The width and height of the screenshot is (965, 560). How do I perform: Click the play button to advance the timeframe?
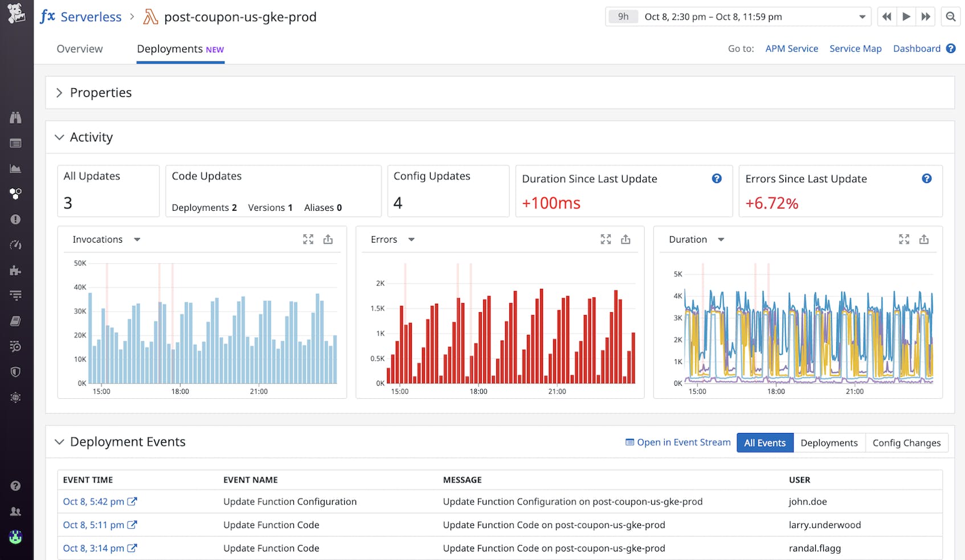pyautogui.click(x=906, y=17)
